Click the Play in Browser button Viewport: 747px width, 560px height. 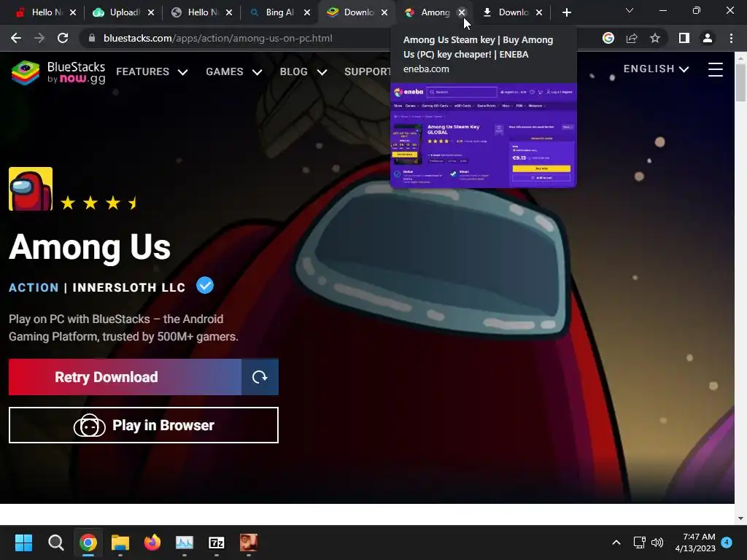144,425
